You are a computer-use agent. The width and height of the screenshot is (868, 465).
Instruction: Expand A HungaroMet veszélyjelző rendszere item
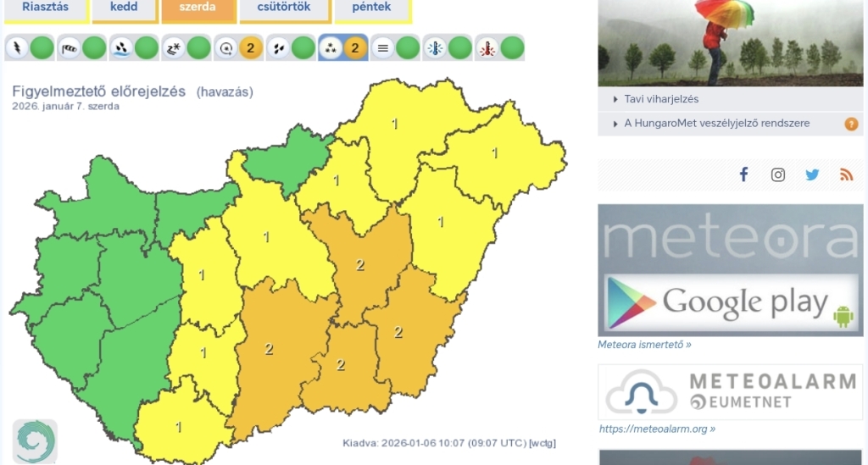(x=716, y=124)
